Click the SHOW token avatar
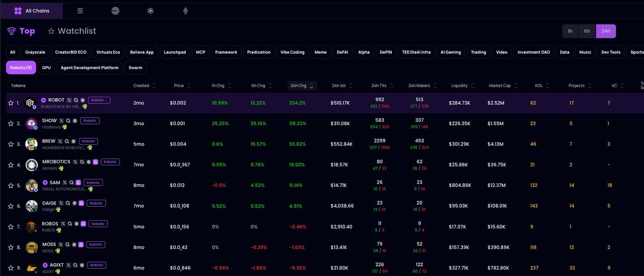 tap(31, 123)
